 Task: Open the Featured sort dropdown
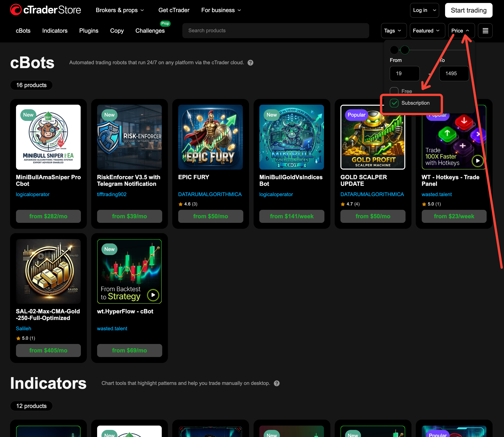pyautogui.click(x=427, y=31)
